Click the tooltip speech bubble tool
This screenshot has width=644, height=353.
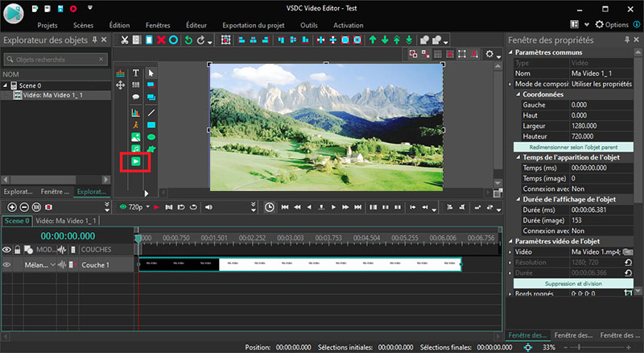[135, 97]
